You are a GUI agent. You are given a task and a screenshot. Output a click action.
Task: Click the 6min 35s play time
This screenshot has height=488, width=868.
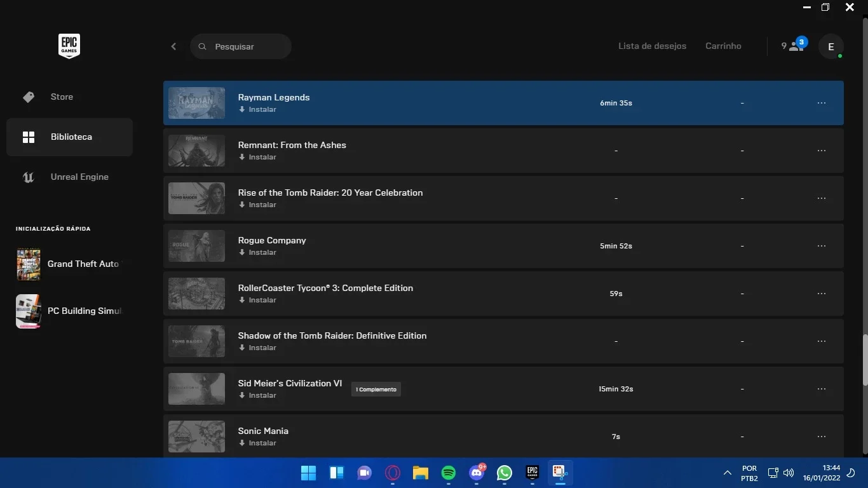(x=616, y=103)
